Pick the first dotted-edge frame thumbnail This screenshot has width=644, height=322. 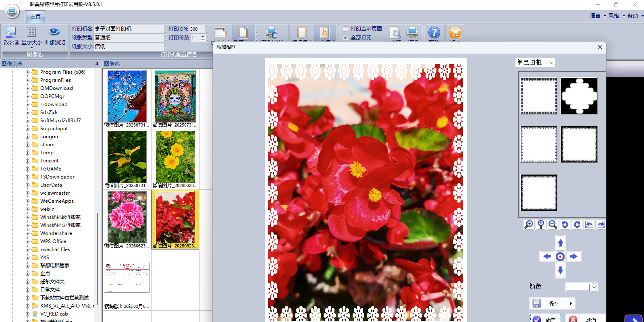pos(539,96)
